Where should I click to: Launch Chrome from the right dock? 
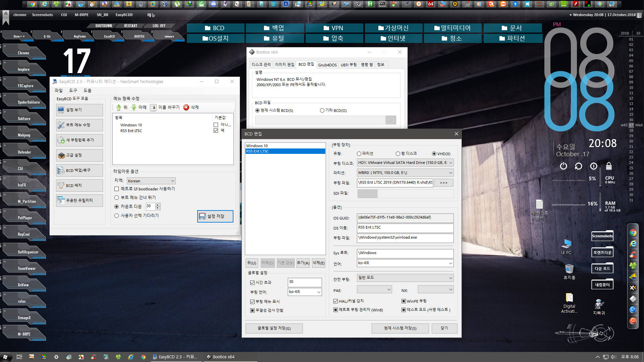pyautogui.click(x=633, y=233)
